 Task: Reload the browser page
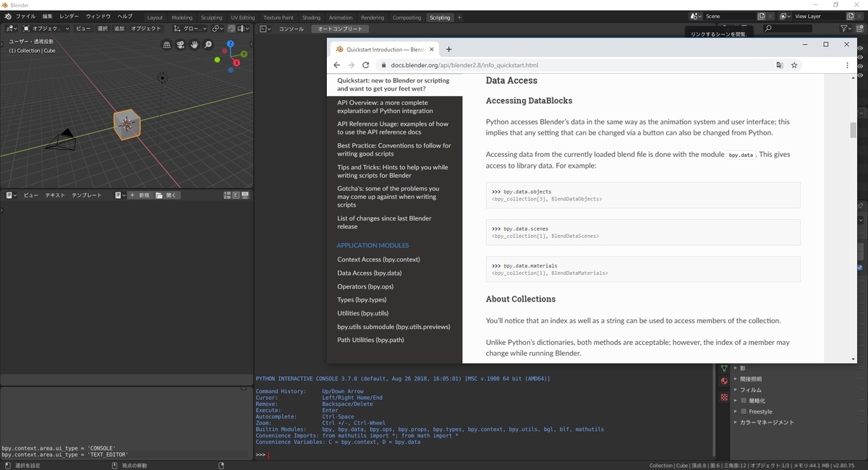[366, 65]
